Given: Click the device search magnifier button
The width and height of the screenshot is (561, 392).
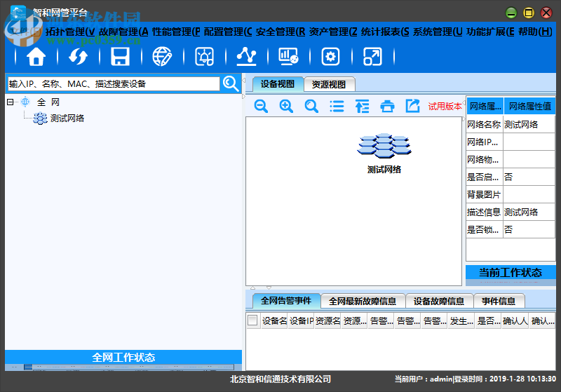Looking at the screenshot, I should pos(231,83).
